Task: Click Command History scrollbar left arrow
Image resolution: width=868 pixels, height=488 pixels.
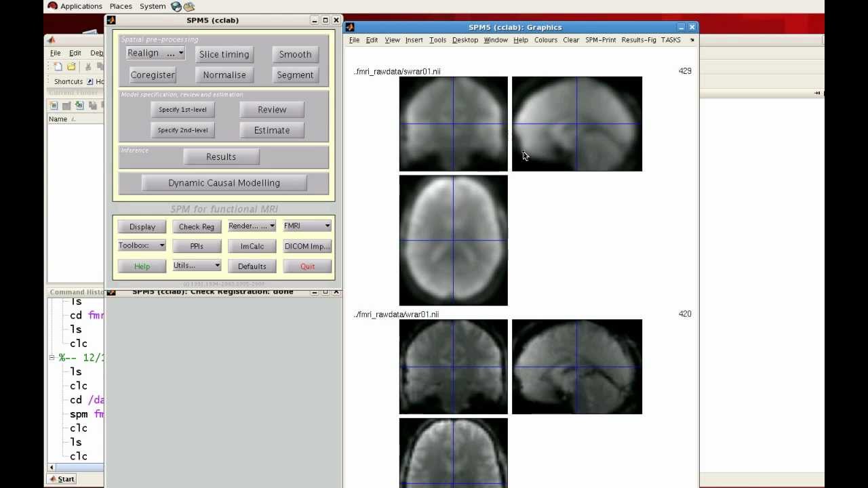Action: (x=52, y=467)
